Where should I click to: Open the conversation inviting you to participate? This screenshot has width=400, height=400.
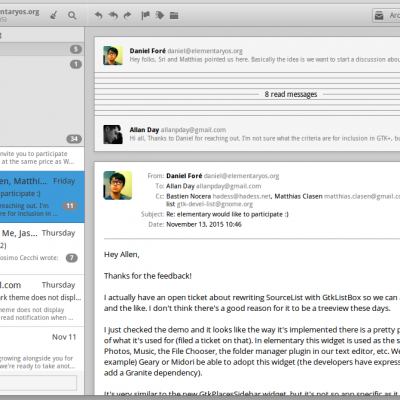tap(42, 158)
